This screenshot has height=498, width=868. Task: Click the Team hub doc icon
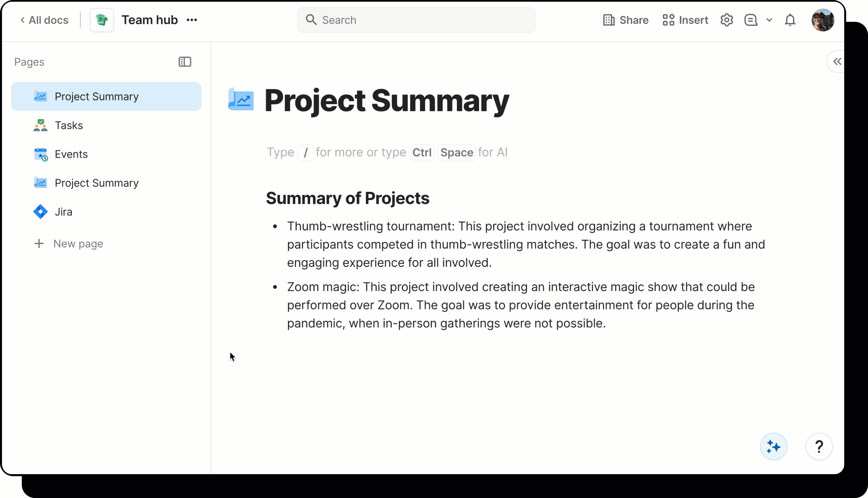click(101, 20)
